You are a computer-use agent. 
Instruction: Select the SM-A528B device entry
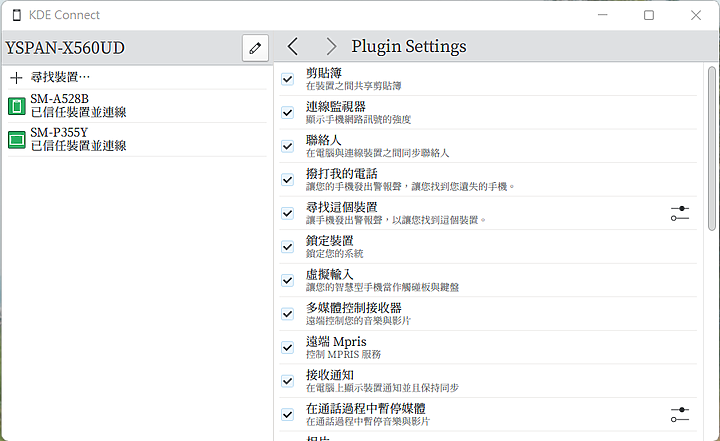(137, 106)
